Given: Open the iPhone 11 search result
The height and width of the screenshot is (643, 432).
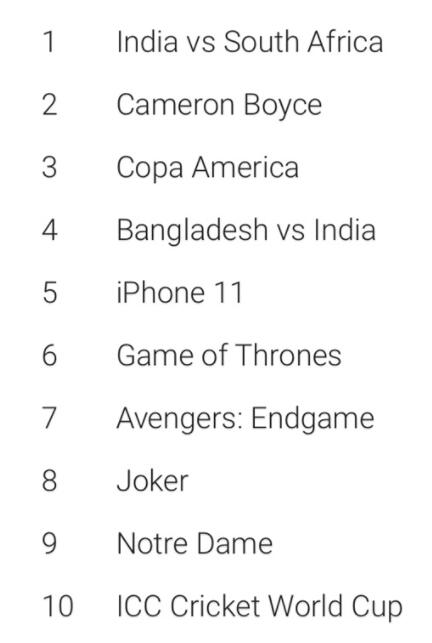Looking at the screenshot, I should (x=180, y=293).
